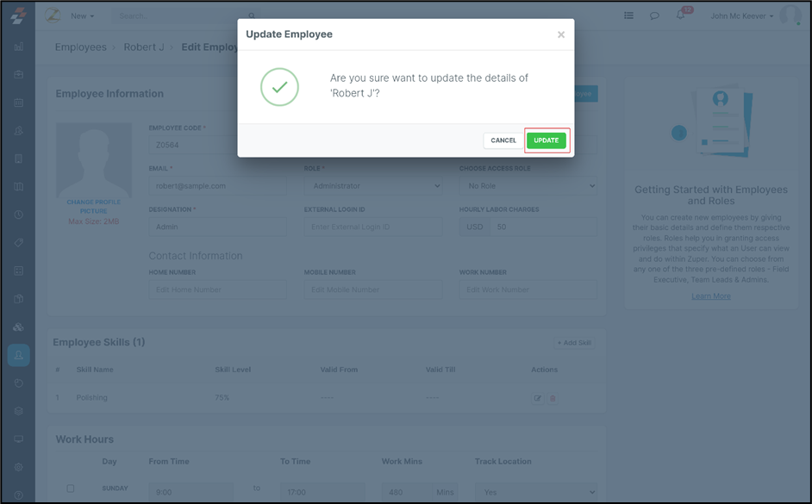Click the Employee Code field Z0564

[192, 145]
